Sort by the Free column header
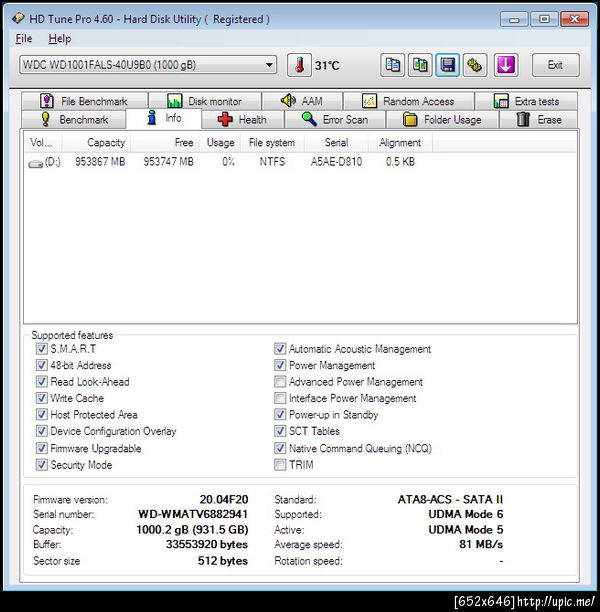Image resolution: width=600 pixels, height=612 pixels. (165, 142)
